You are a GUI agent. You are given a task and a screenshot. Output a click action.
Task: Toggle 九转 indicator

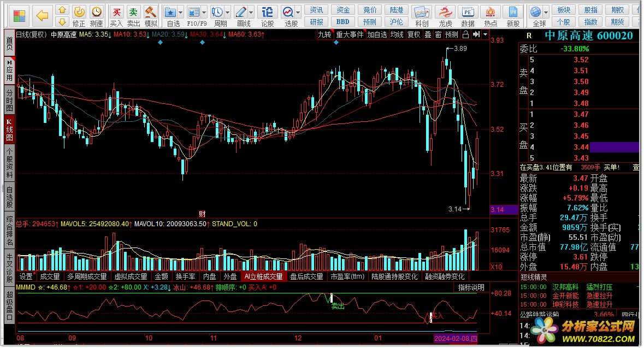pyautogui.click(x=324, y=34)
